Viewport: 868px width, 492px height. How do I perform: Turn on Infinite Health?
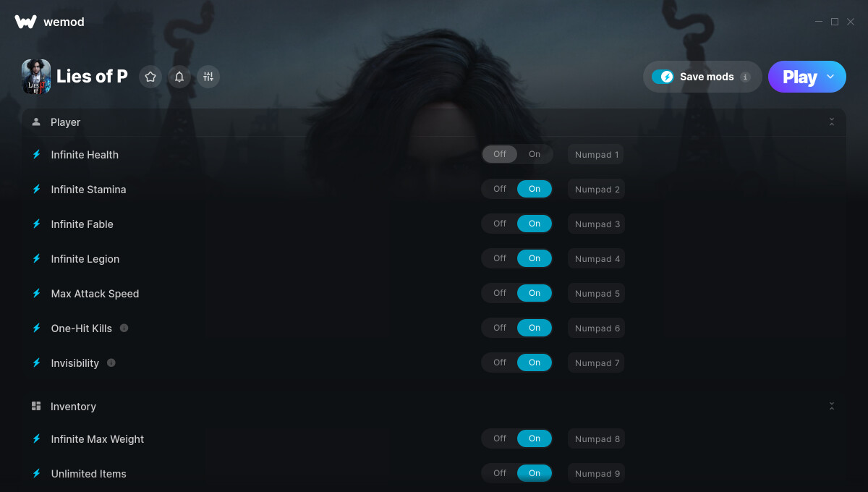pyautogui.click(x=535, y=154)
